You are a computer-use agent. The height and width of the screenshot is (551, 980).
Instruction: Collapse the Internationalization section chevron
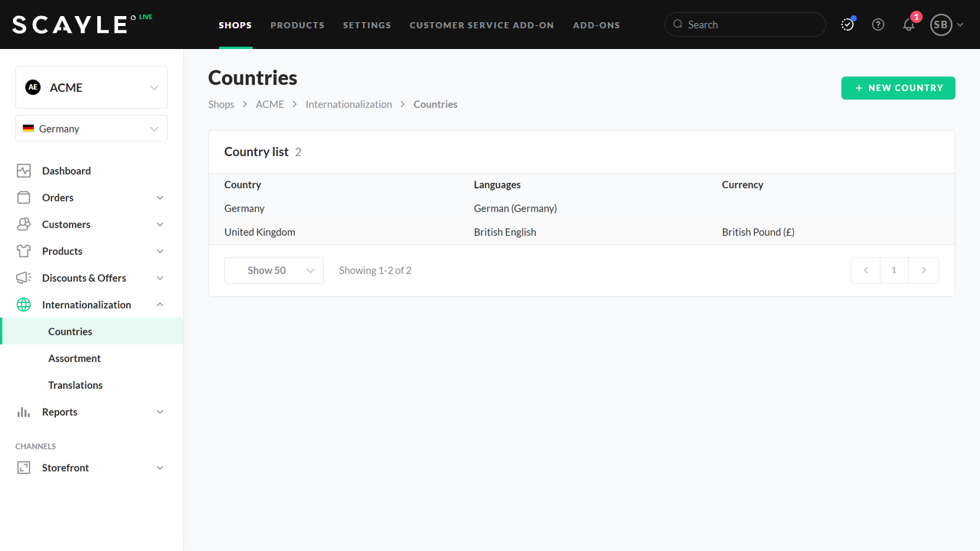click(x=160, y=305)
